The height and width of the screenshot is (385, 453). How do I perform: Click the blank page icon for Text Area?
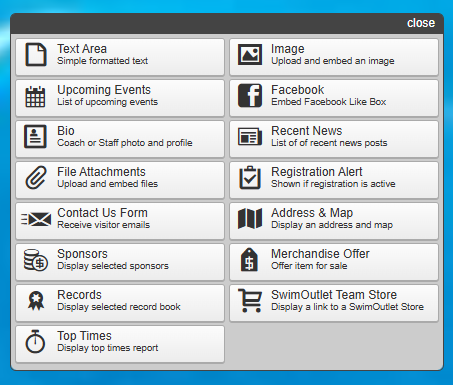pos(36,55)
